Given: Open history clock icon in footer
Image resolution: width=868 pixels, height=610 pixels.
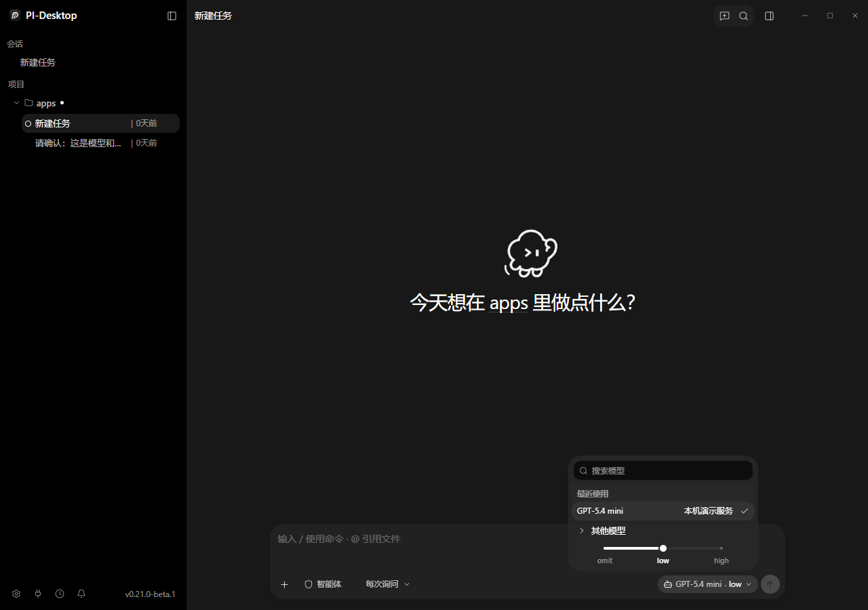Looking at the screenshot, I should (60, 594).
